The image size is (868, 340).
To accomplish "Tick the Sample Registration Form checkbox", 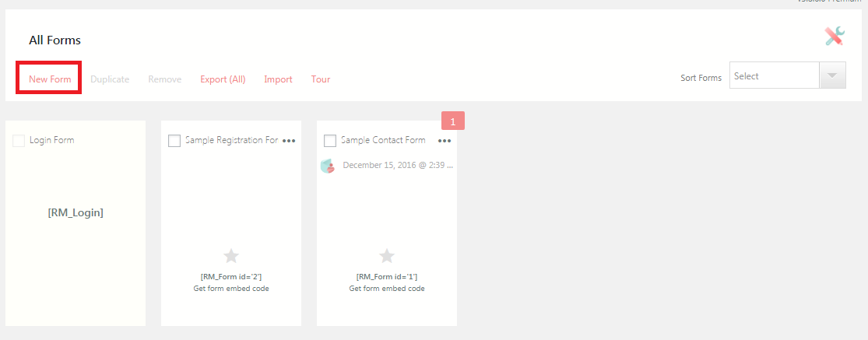I will click(x=174, y=140).
